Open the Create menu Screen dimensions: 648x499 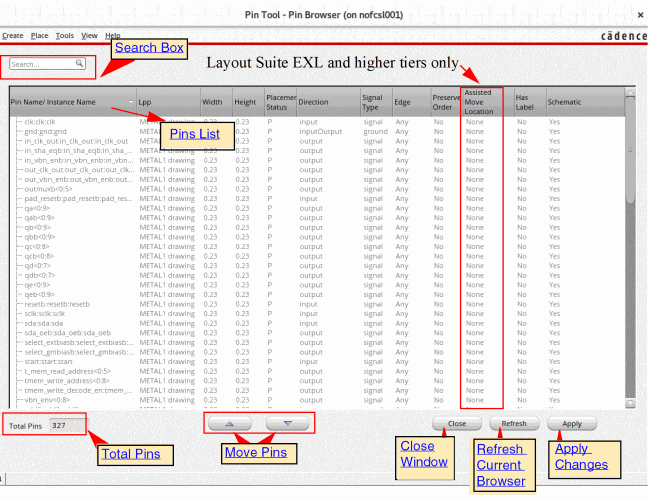pos(12,36)
